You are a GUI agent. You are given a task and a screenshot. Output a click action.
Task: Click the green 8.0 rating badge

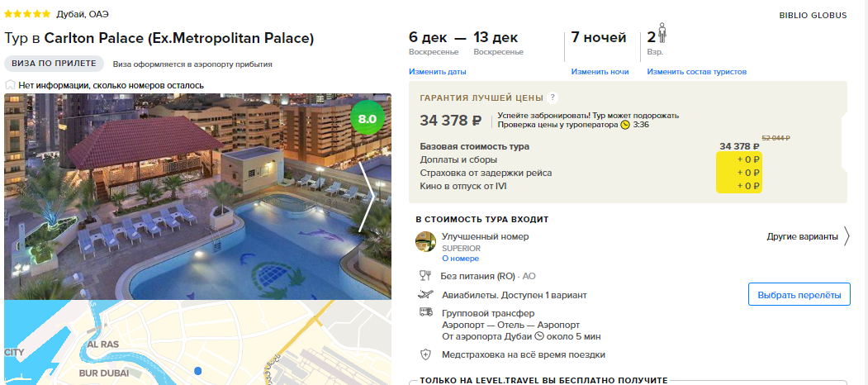tap(368, 119)
